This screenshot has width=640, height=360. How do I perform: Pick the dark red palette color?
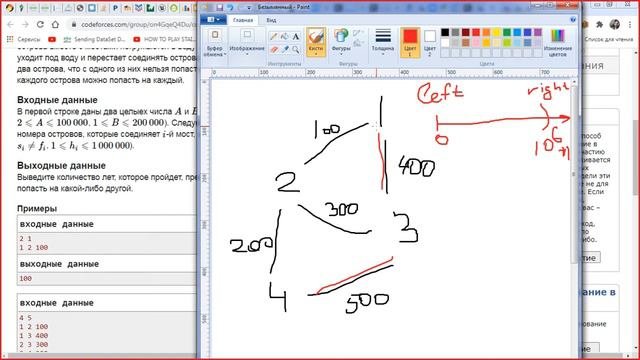click(466, 32)
